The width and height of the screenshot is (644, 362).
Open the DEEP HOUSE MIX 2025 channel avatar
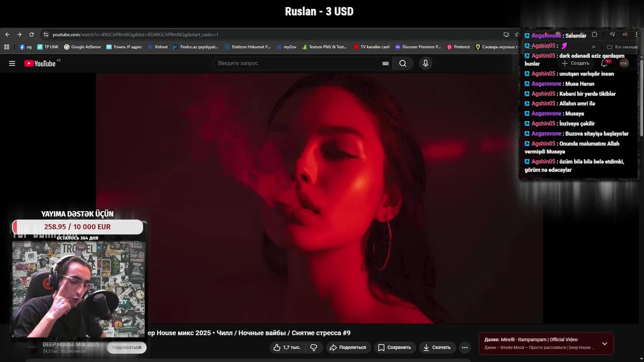tap(32, 347)
